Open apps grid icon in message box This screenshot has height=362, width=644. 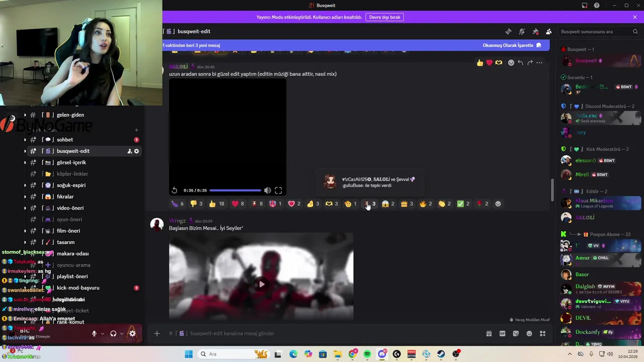[542, 333]
